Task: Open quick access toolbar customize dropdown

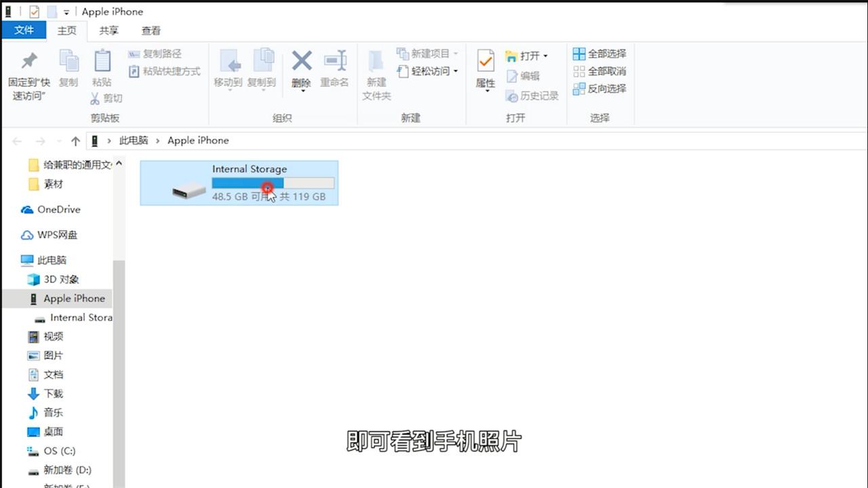Action: pyautogui.click(x=66, y=12)
